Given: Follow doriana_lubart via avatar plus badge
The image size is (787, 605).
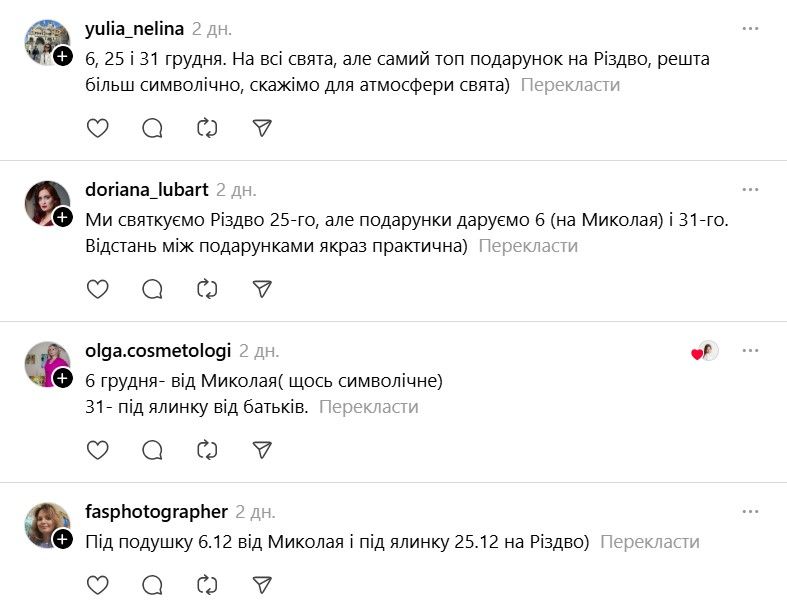Looking at the screenshot, I should (x=62, y=217).
